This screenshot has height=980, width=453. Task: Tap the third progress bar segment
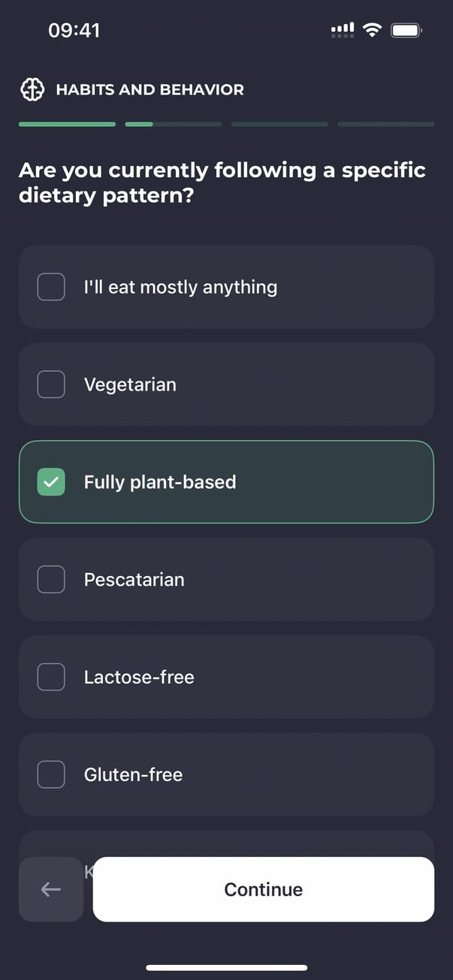click(279, 124)
